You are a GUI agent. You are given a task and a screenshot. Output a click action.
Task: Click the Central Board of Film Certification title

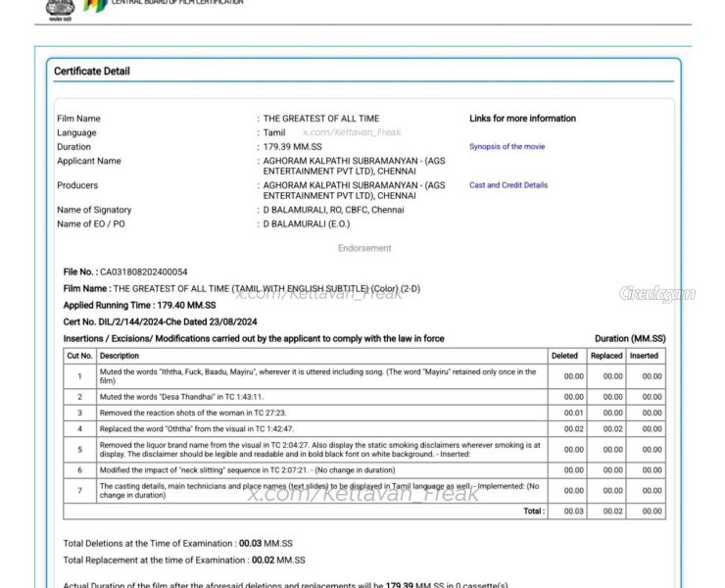coord(176,3)
